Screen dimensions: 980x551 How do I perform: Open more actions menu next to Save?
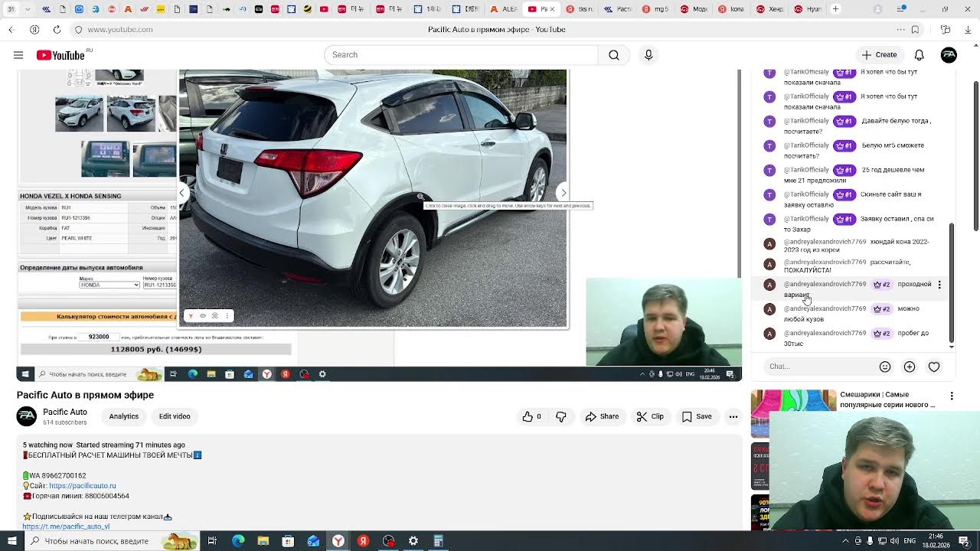tap(733, 416)
